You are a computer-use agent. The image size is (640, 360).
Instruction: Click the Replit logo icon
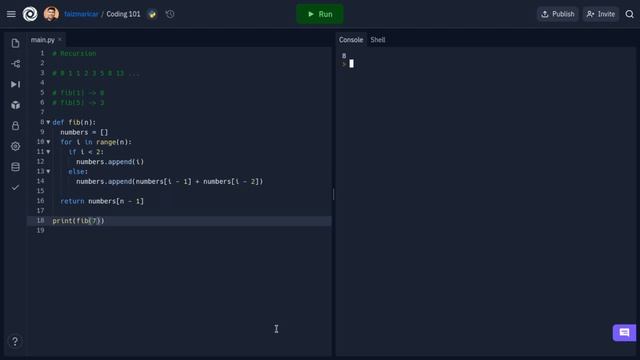click(x=30, y=14)
